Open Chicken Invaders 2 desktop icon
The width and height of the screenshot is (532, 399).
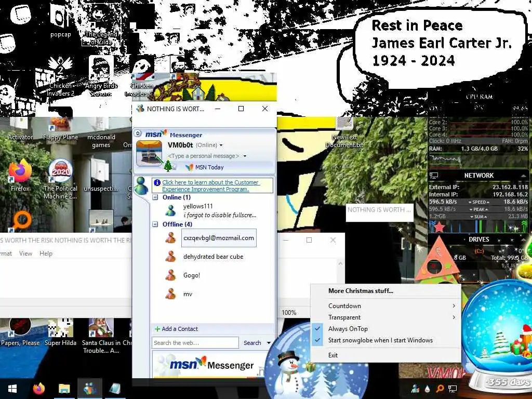(60, 76)
